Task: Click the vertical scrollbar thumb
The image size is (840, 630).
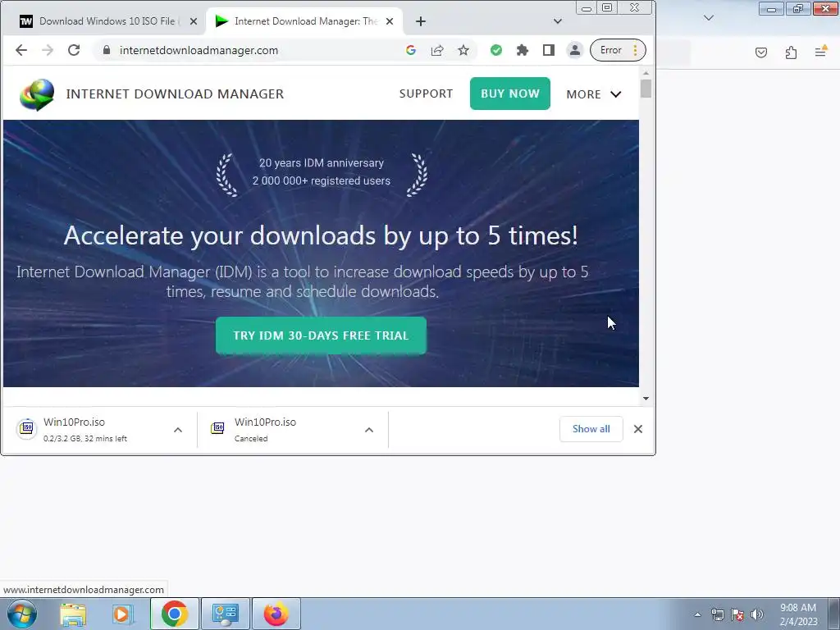Action: [646, 89]
